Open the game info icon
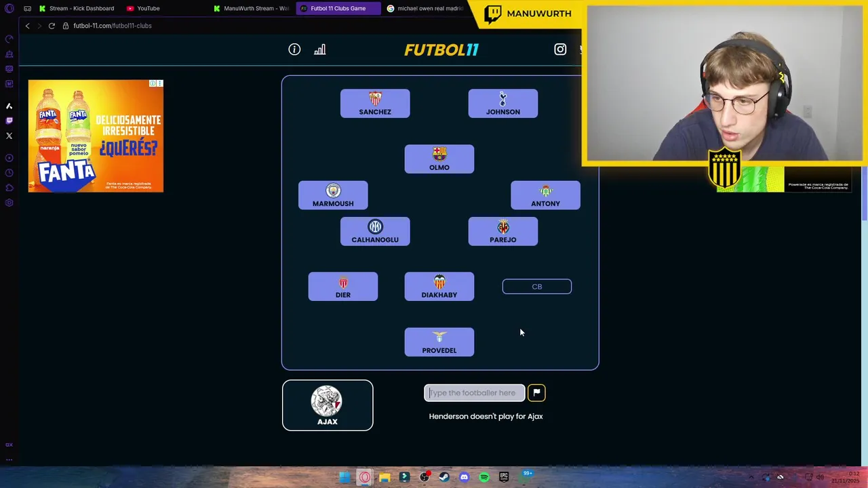This screenshot has width=868, height=488. point(294,49)
